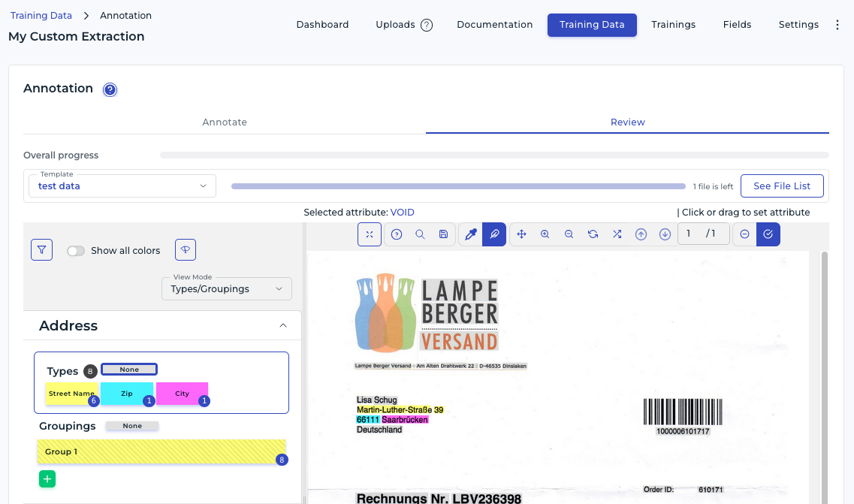
Task: Click the Lampe Berger Versand logo
Action: click(427, 312)
